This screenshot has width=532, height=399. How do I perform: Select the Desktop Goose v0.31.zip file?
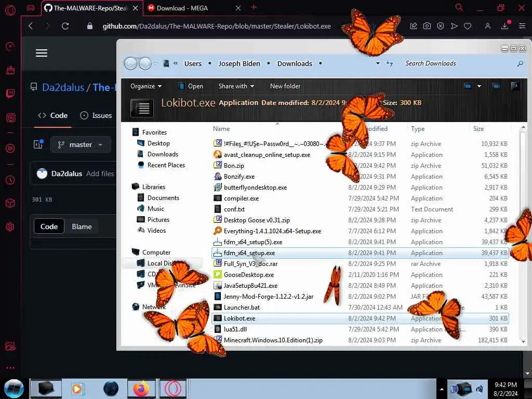pos(360,220)
